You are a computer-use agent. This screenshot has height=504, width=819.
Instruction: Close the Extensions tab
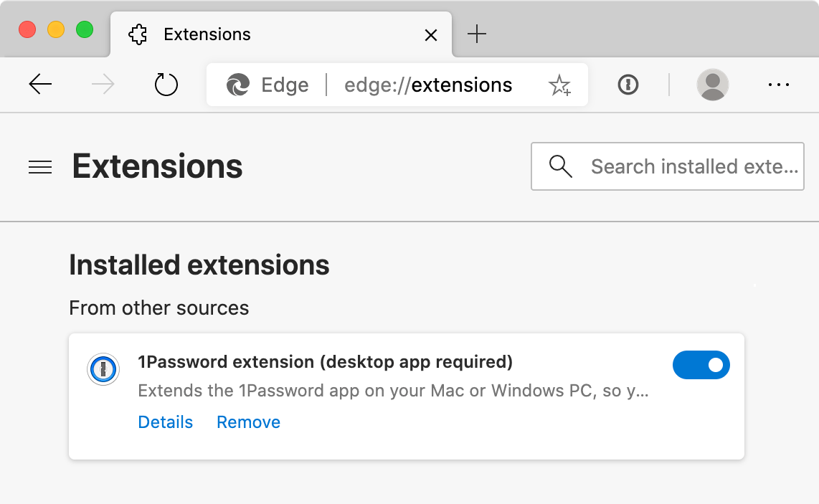tap(431, 35)
